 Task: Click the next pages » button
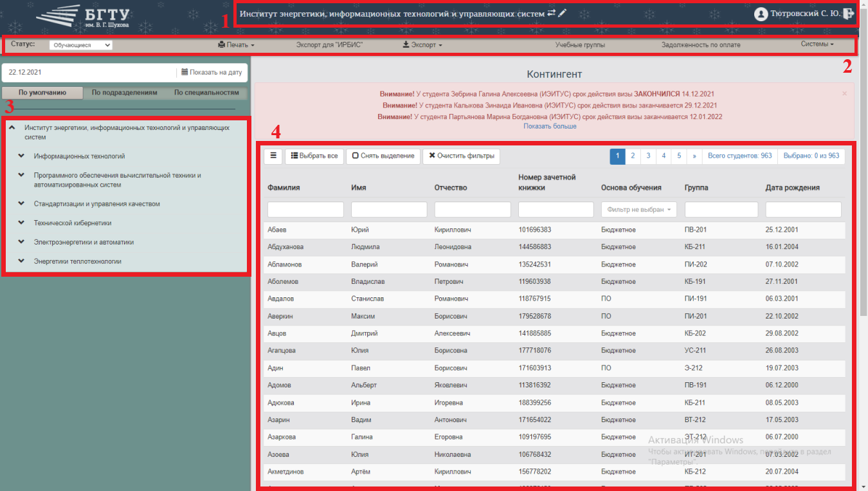(694, 156)
